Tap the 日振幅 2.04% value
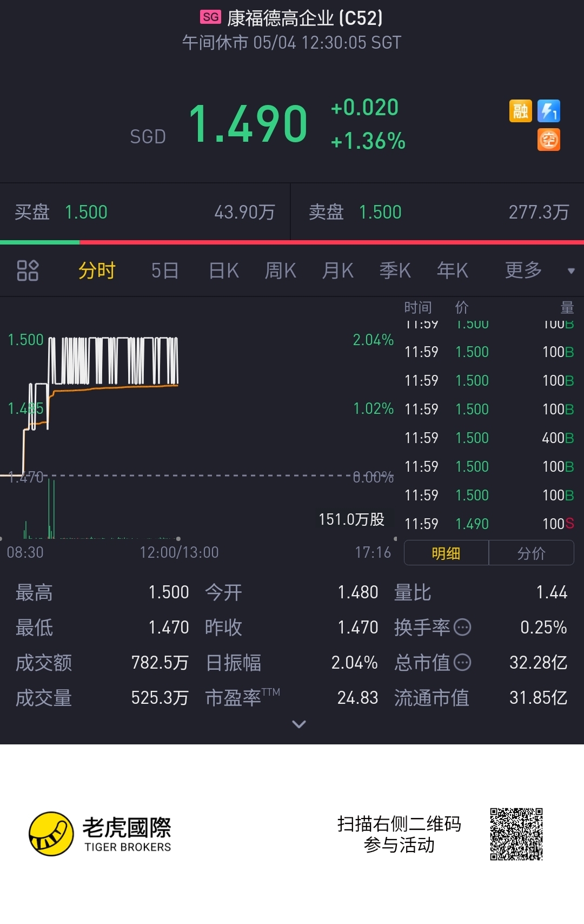 [x=355, y=662]
